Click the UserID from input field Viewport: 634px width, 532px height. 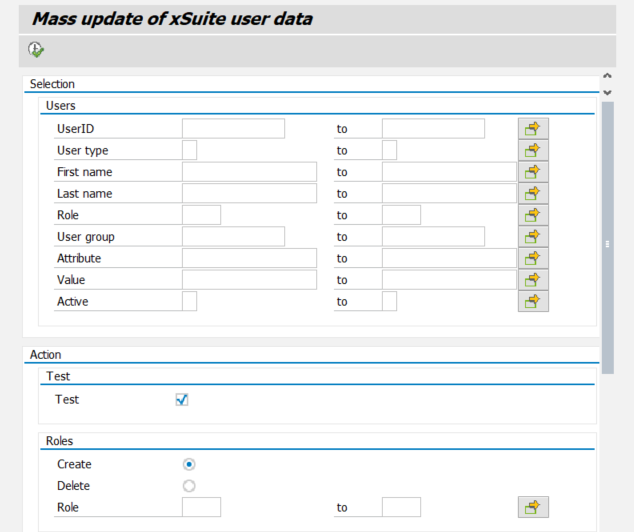(x=233, y=129)
